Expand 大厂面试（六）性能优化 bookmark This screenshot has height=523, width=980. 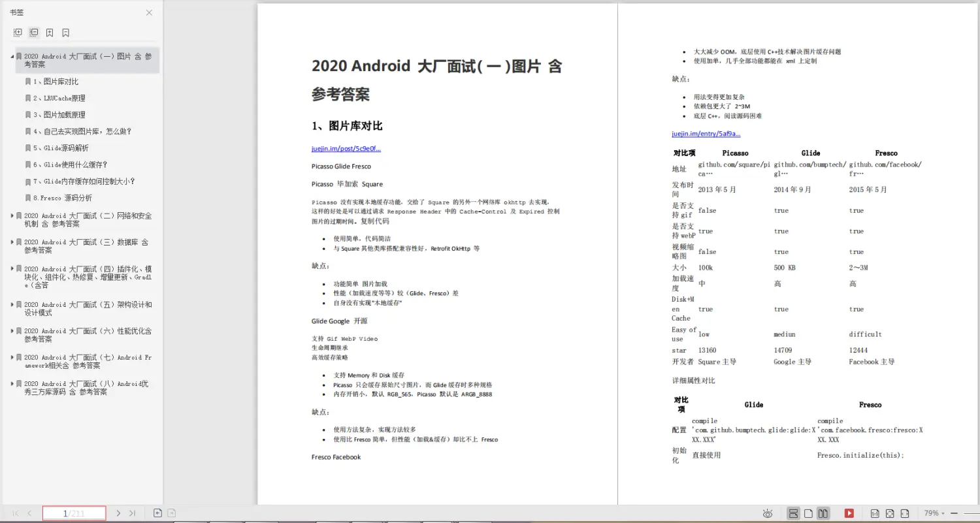12,331
